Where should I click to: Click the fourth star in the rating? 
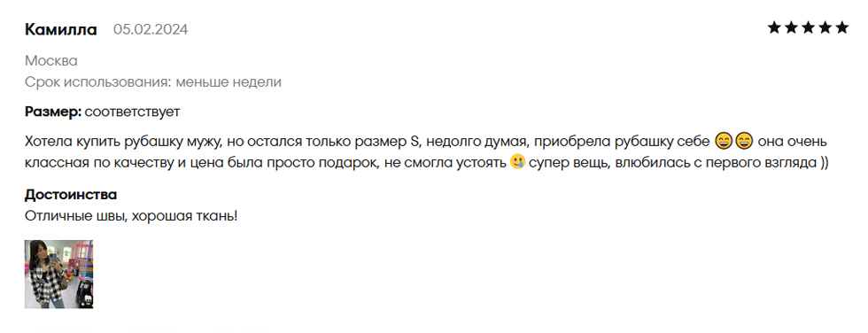[x=825, y=27]
